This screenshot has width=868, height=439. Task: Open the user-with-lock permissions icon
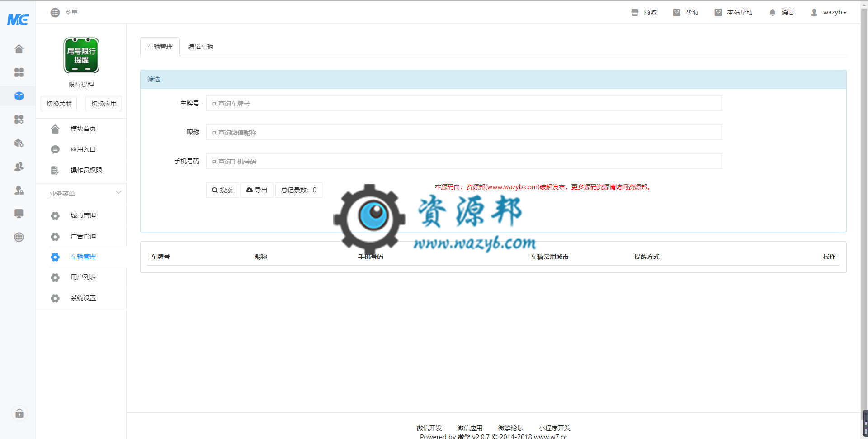[x=19, y=190]
